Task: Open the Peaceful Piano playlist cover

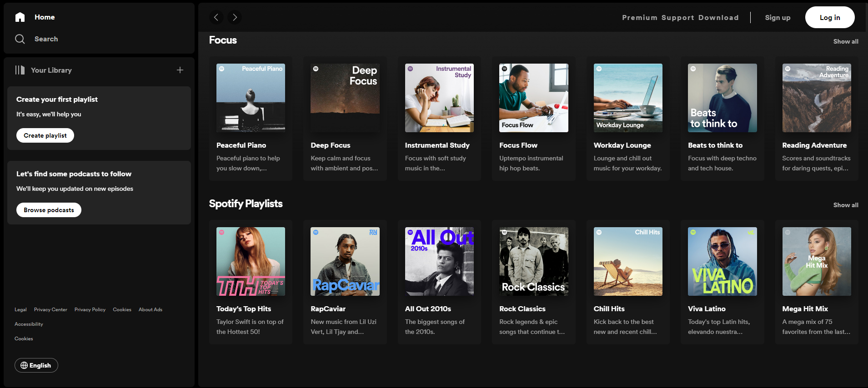Action: tap(251, 98)
